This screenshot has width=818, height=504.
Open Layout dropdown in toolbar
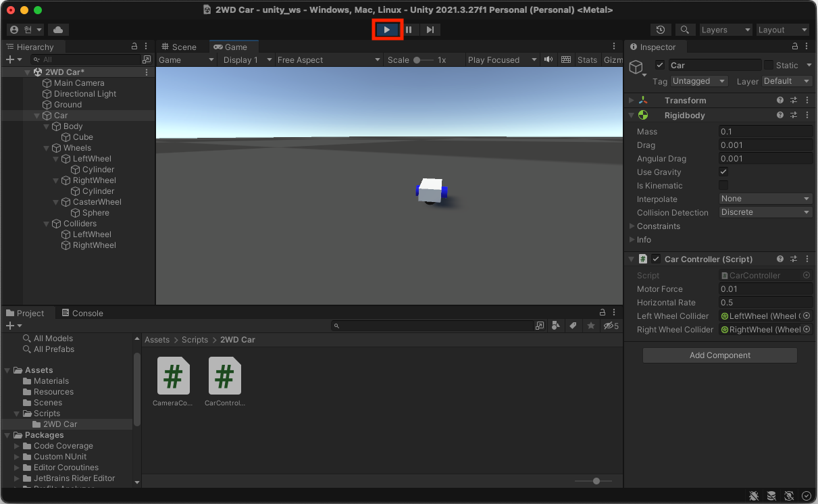click(782, 30)
